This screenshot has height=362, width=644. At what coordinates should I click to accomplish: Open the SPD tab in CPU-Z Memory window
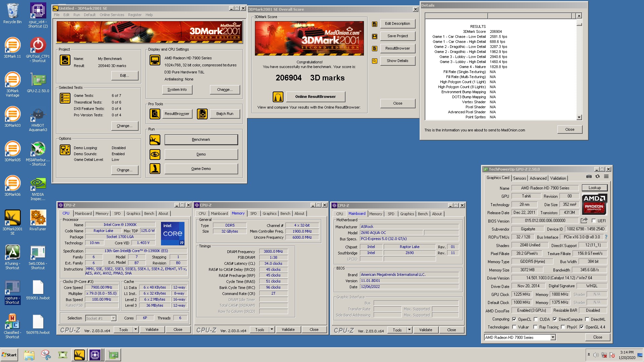pyautogui.click(x=253, y=214)
